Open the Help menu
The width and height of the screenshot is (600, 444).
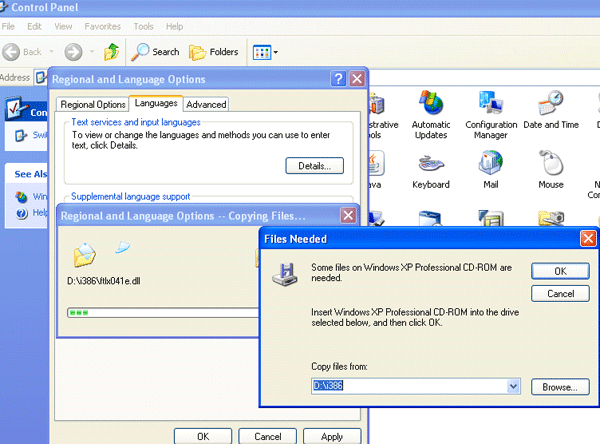click(174, 26)
